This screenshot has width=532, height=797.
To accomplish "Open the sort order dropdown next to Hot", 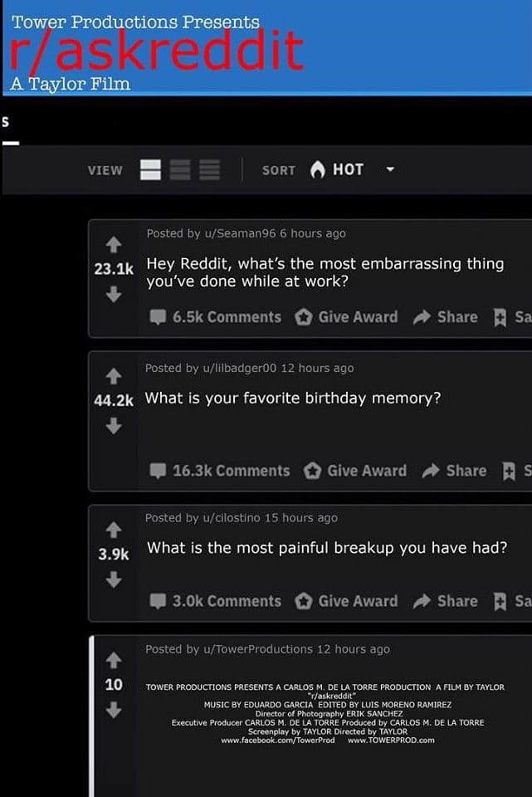I will tap(389, 169).
